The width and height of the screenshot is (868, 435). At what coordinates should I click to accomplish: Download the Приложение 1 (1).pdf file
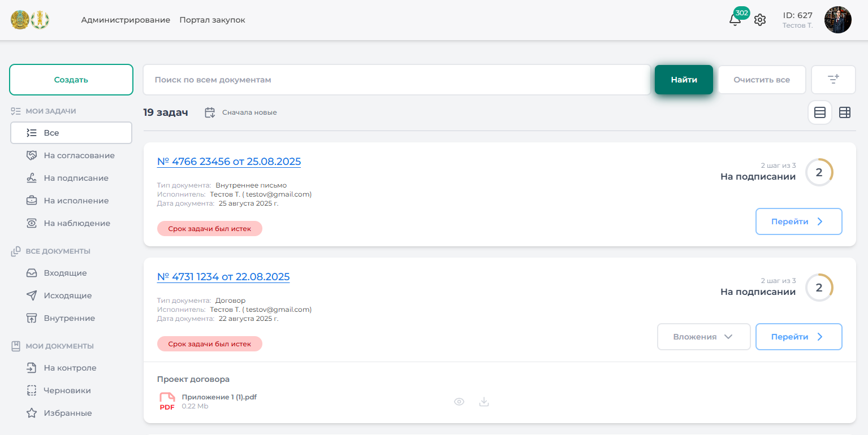(483, 402)
